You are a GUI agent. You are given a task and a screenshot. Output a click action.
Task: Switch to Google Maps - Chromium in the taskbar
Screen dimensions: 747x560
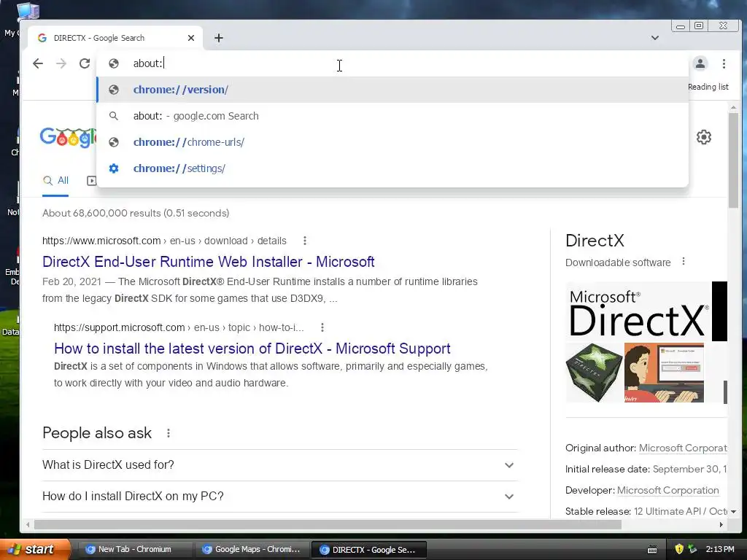[x=252, y=549]
